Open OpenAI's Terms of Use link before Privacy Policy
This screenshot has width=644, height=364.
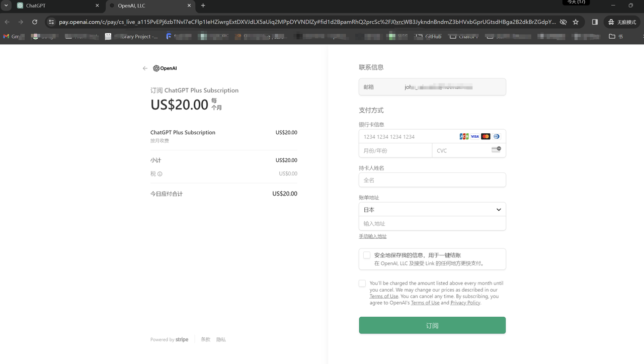coord(425,303)
